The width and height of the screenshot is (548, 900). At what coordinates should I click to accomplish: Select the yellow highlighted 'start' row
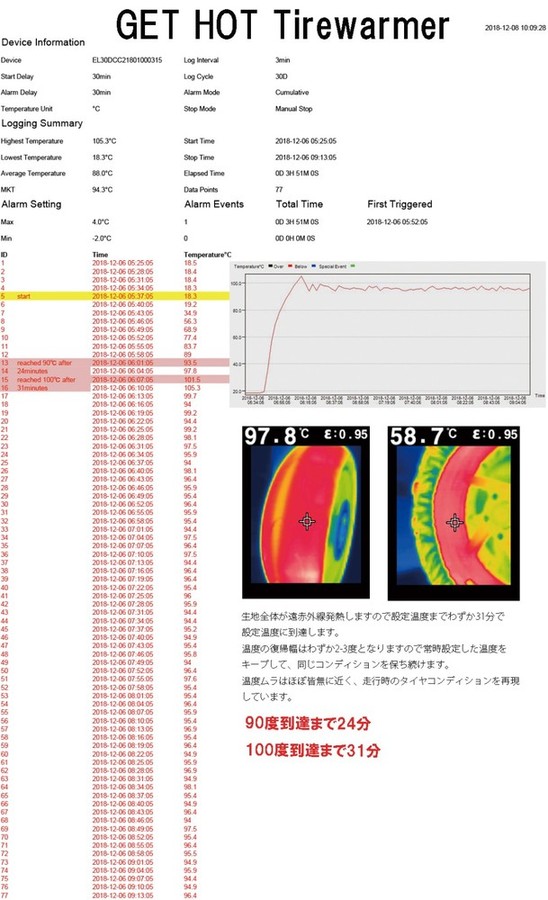[115, 296]
